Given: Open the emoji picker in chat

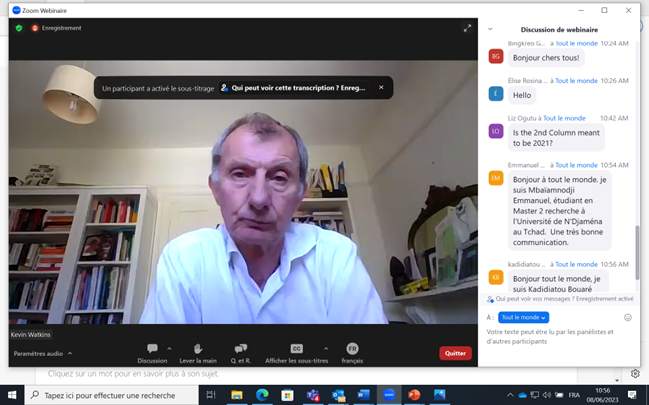Looking at the screenshot, I should pos(627,318).
